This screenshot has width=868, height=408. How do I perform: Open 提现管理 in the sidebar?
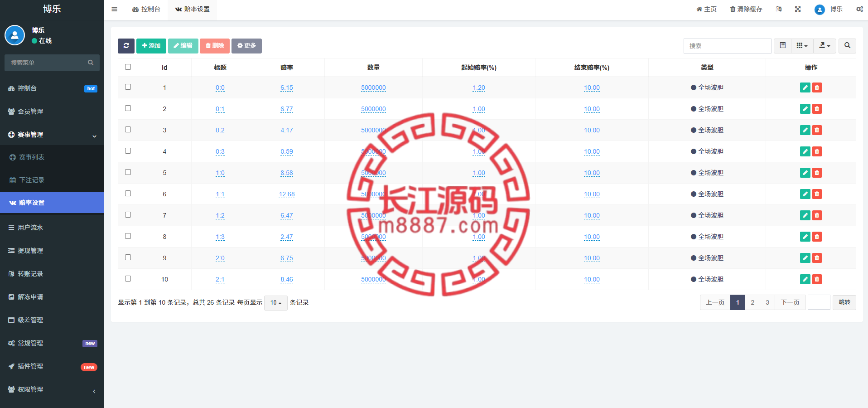52,251
